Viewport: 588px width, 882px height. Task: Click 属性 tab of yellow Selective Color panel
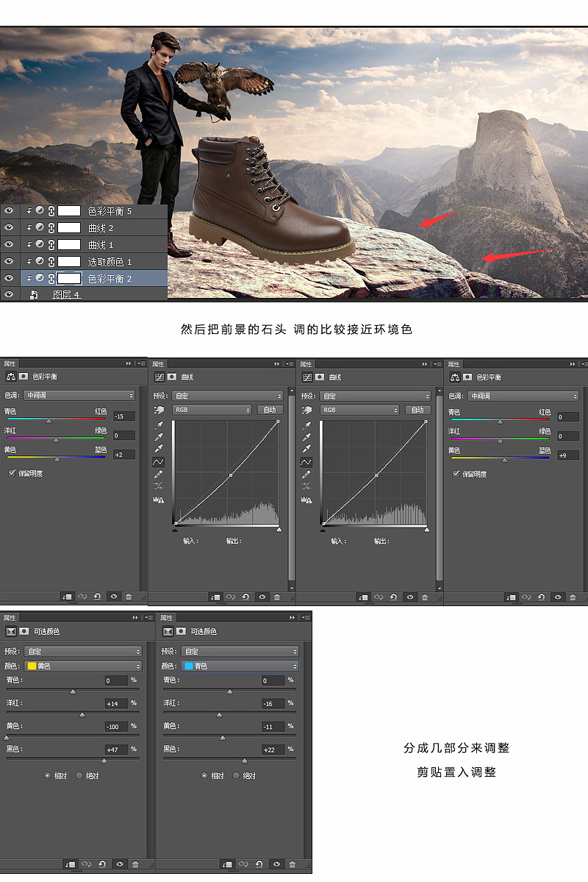pyautogui.click(x=10, y=618)
